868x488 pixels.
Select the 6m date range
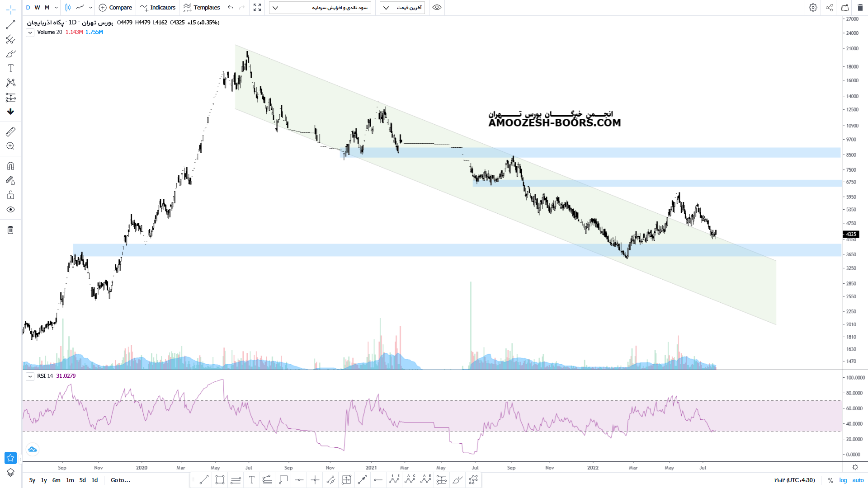pos(56,480)
